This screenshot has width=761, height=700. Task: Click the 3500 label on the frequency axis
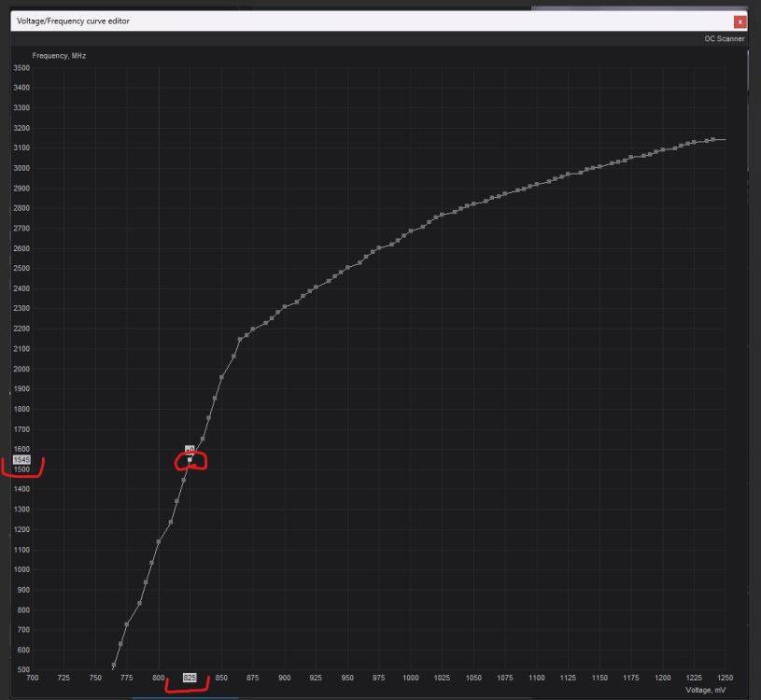tap(21, 68)
